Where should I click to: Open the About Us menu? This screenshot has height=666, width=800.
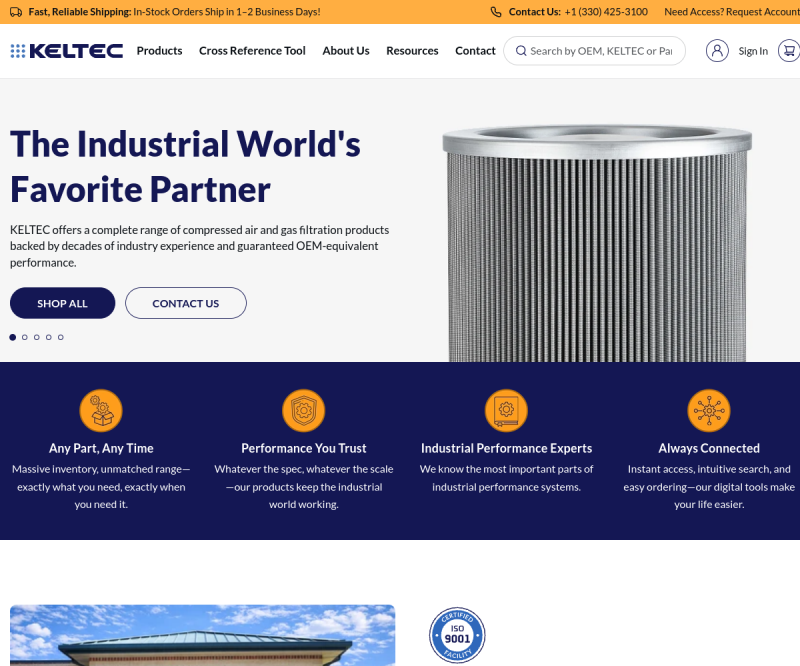346,51
